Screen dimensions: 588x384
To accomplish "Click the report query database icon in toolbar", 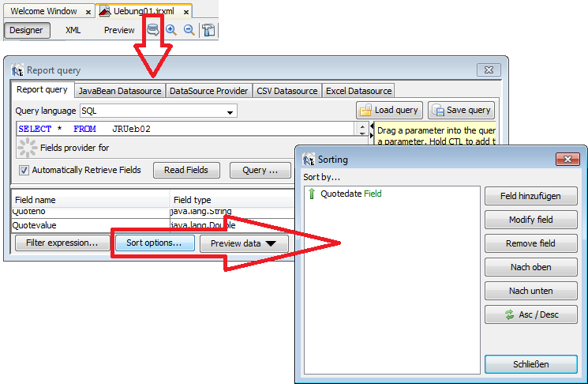I will tap(153, 30).
